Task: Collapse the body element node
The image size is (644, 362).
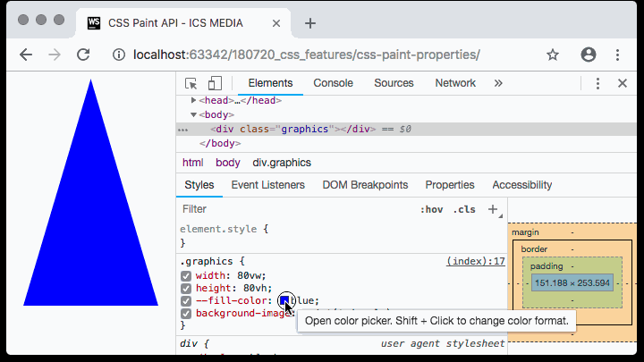Action: click(194, 114)
